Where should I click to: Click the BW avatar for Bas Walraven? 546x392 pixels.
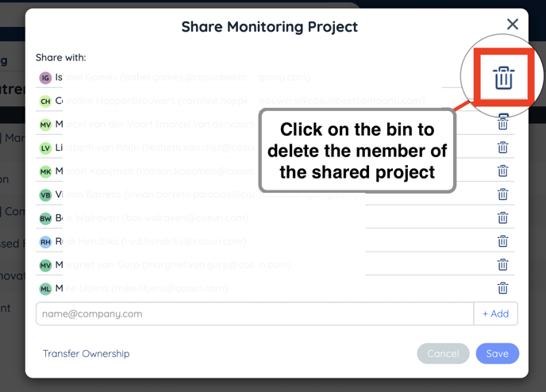point(45,218)
